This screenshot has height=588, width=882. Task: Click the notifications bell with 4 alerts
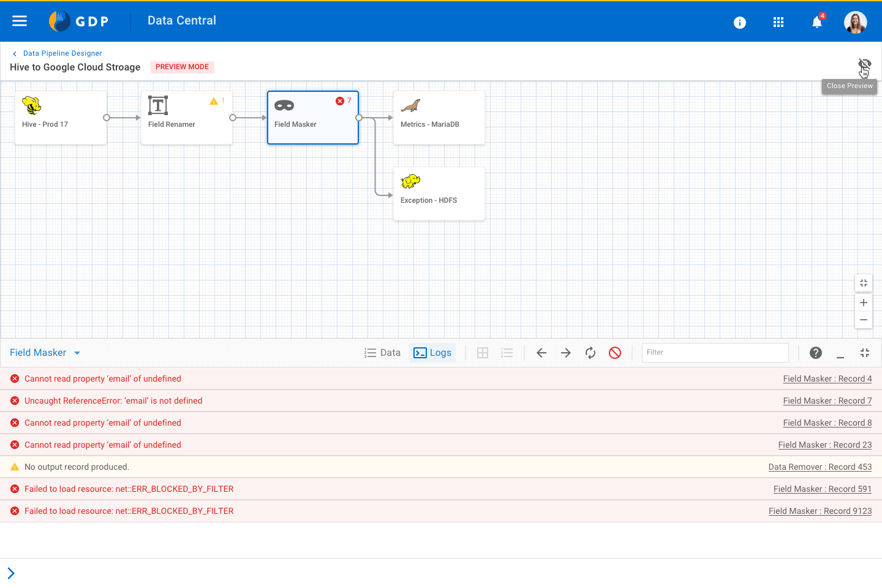[816, 21]
